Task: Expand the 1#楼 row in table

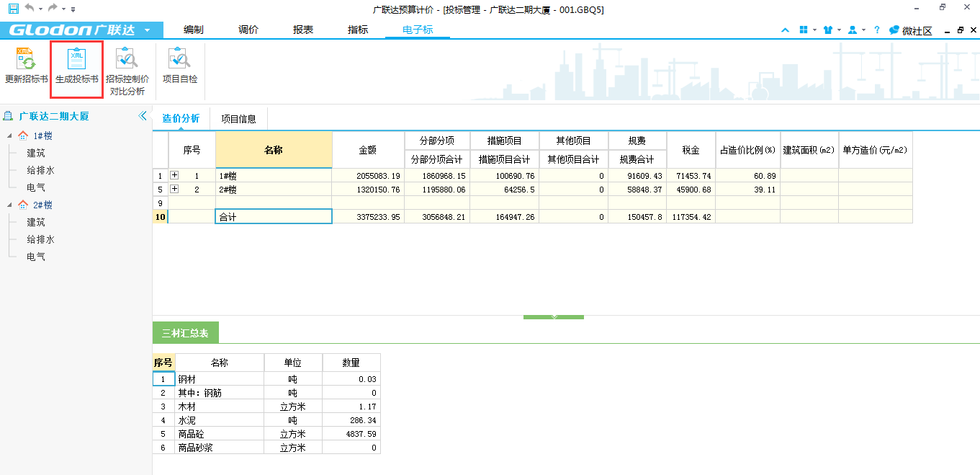Action: (174, 175)
